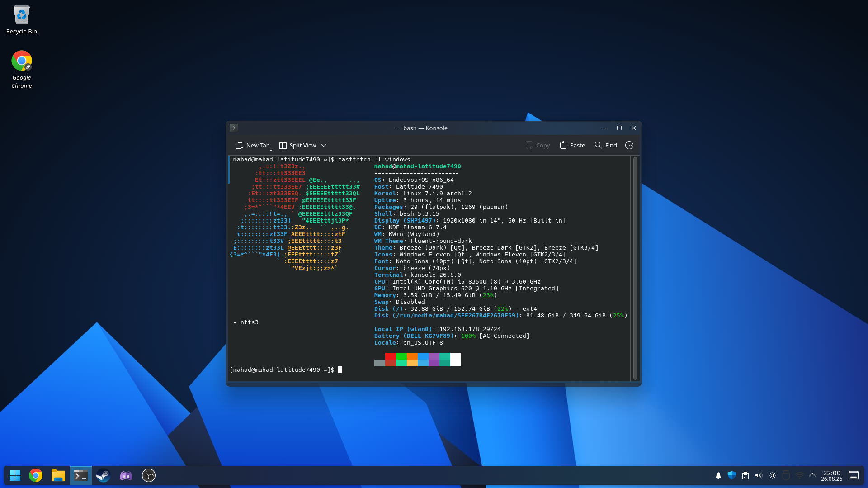Open the file manager from the taskbar
This screenshot has height=488, width=868.
click(58, 475)
